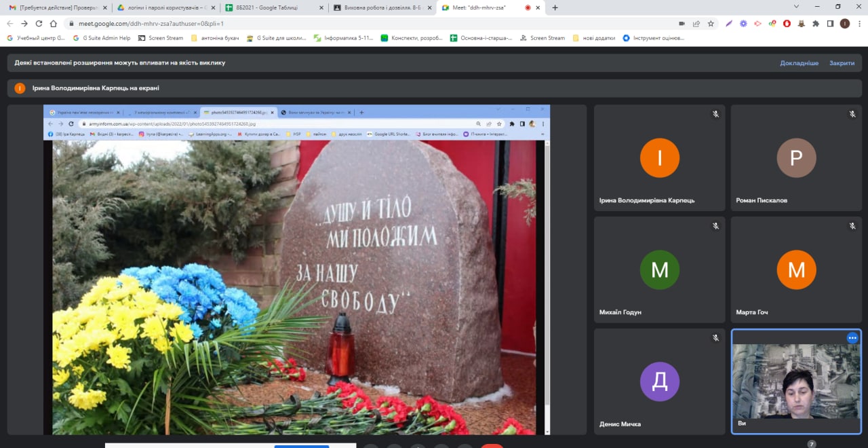Open the three-dot options on your Ви tile
Image resolution: width=868 pixels, height=448 pixels.
(x=852, y=337)
